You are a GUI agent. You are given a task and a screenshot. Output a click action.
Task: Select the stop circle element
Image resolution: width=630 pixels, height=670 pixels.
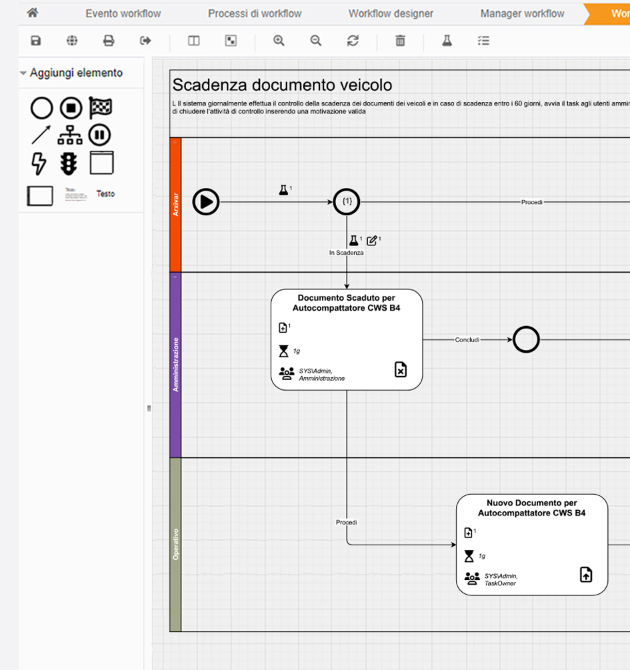pos(71,108)
